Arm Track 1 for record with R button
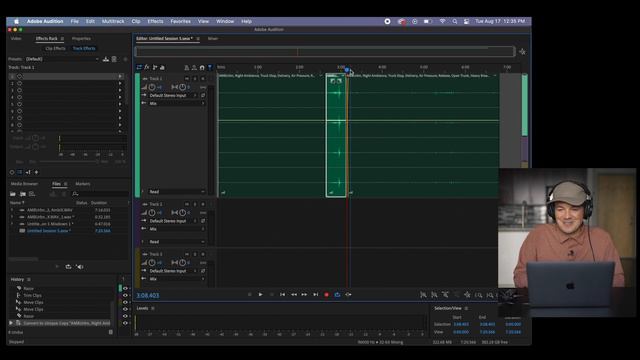 tap(202, 78)
